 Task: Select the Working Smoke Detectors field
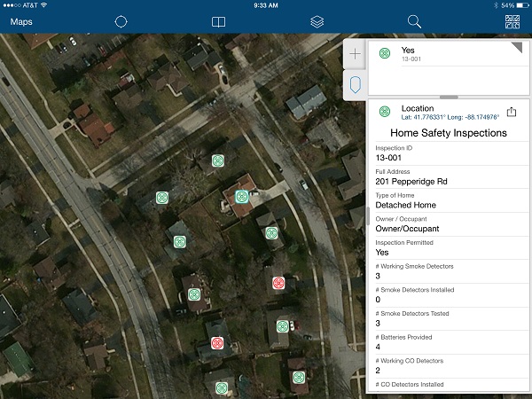tap(451, 272)
